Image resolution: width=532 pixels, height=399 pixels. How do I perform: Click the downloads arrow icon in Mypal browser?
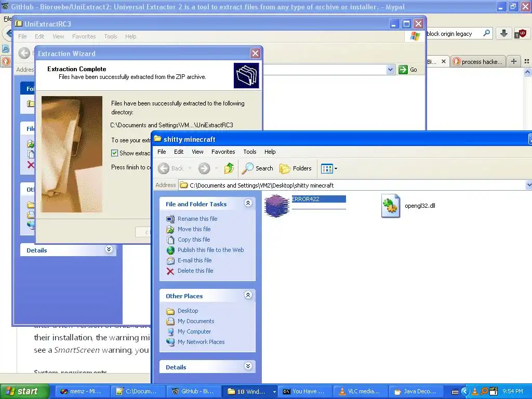pyautogui.click(x=504, y=33)
